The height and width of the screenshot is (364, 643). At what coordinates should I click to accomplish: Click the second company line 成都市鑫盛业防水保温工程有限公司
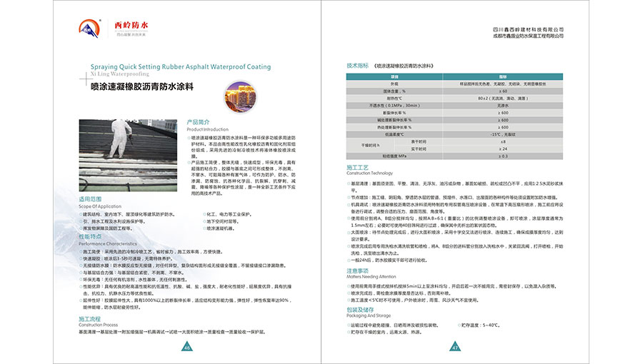pos(528,36)
